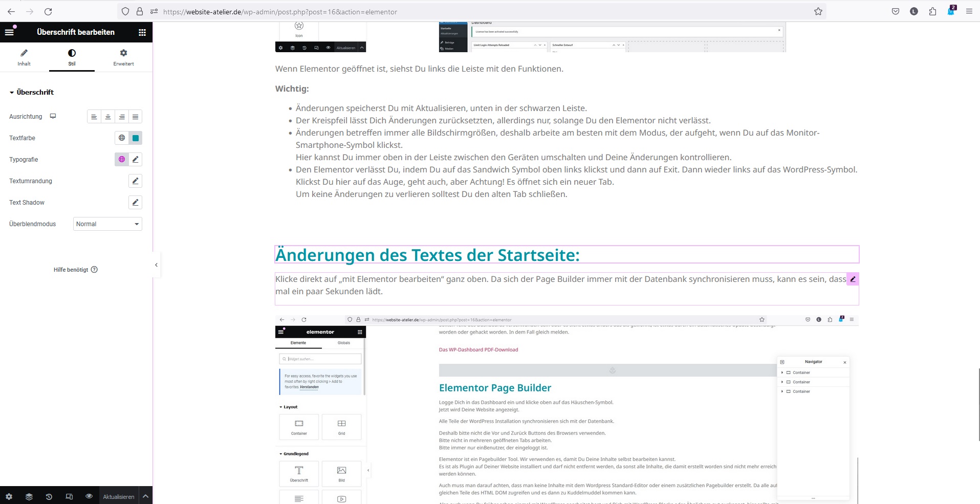This screenshot has height=504, width=980.
Task: Open the Überblendmodus dropdown
Action: pos(107,224)
